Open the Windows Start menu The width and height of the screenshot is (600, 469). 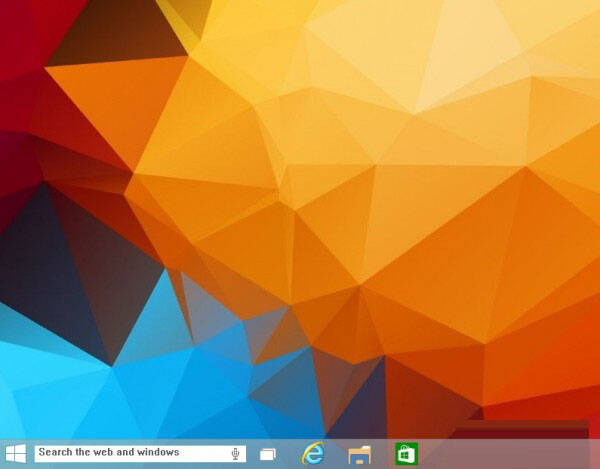[x=16, y=454]
